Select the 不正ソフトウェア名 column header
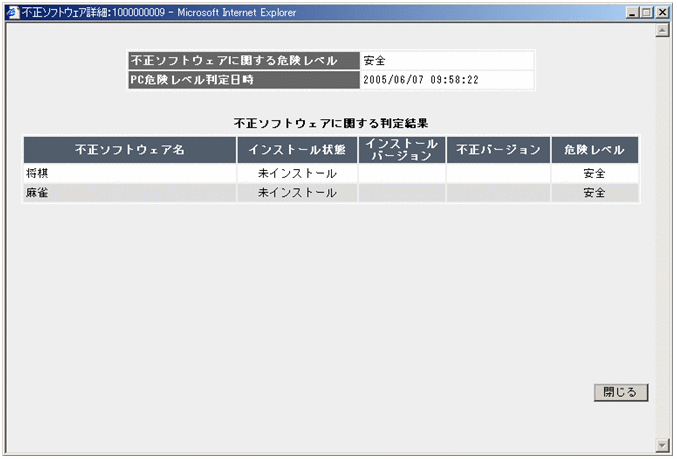 coord(130,150)
